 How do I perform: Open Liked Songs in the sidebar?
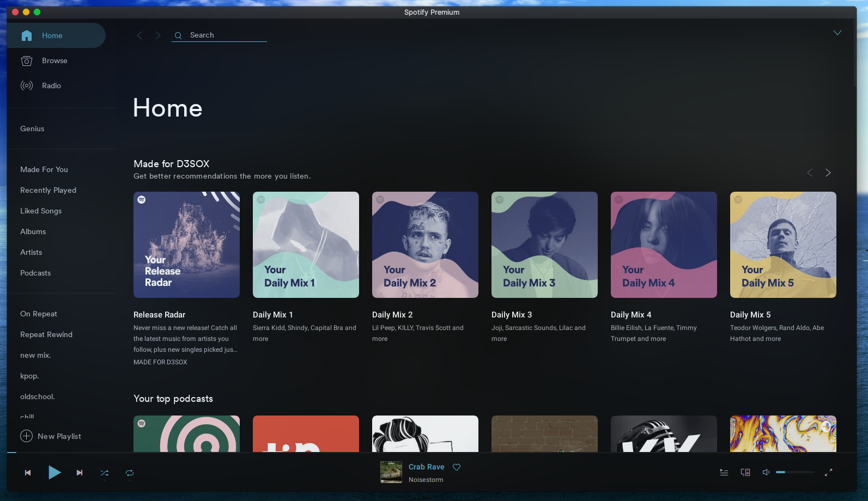[x=41, y=211]
